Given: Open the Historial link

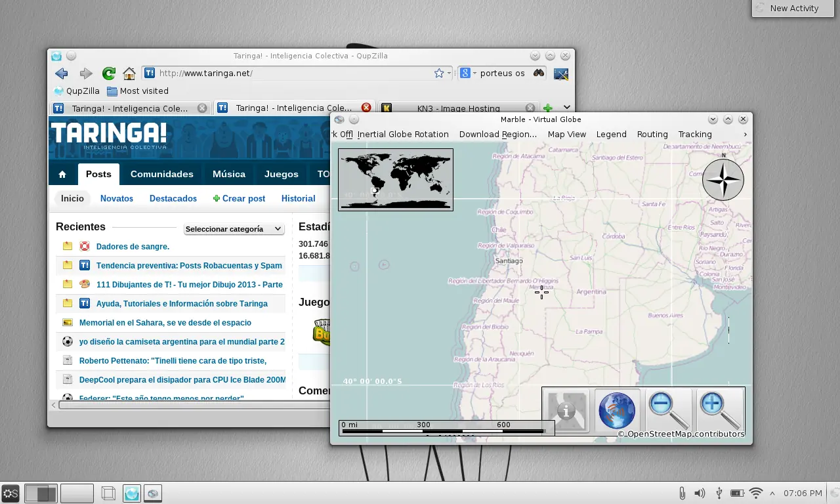Looking at the screenshot, I should pyautogui.click(x=299, y=199).
